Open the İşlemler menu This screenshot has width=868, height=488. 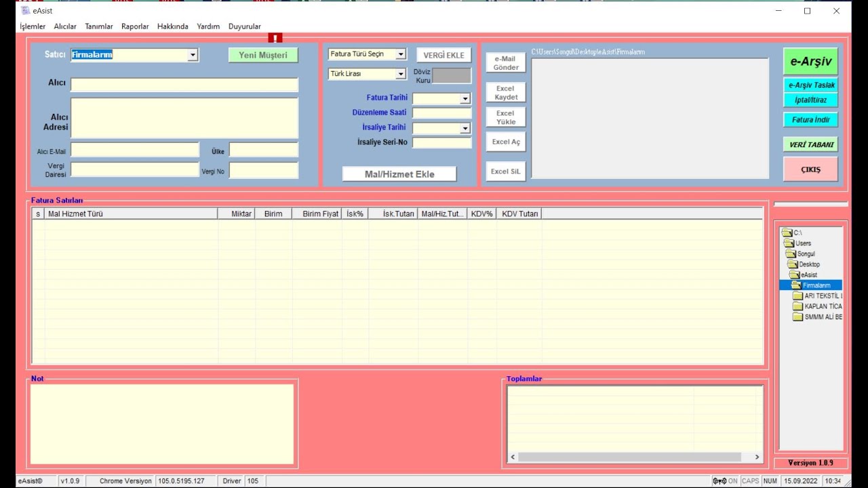(x=33, y=26)
